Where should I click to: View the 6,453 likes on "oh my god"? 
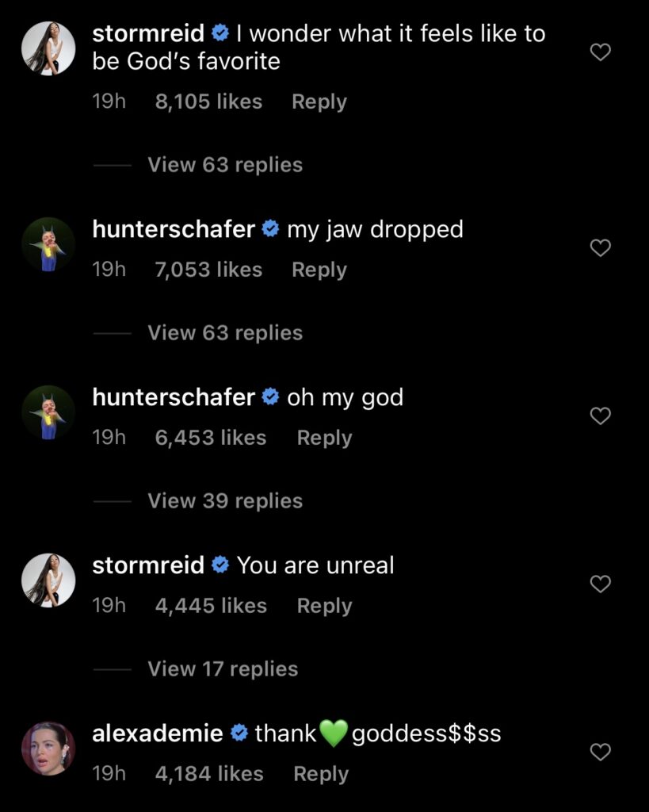coord(211,438)
